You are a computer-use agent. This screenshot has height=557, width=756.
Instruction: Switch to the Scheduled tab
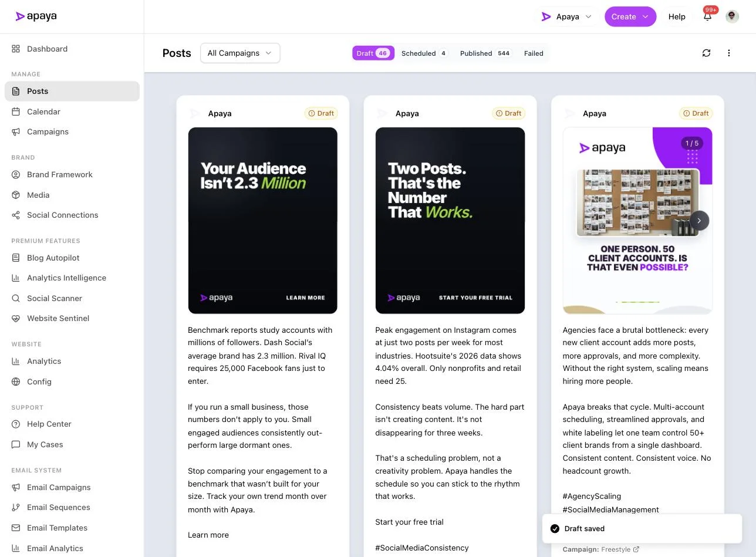[x=424, y=53]
